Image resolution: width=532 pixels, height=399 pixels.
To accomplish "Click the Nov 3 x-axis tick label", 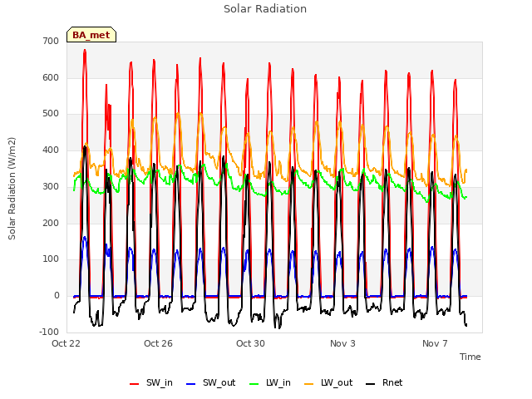I will (x=342, y=343).
